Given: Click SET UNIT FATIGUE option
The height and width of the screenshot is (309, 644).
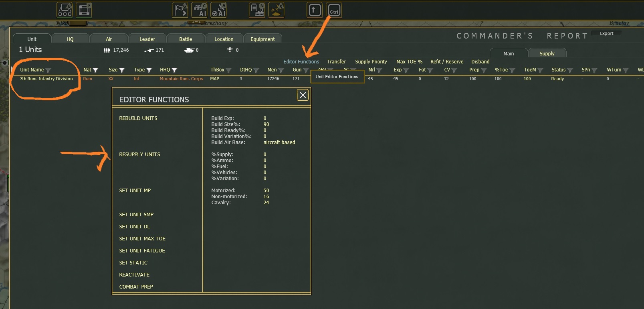Looking at the screenshot, I should pyautogui.click(x=142, y=251).
